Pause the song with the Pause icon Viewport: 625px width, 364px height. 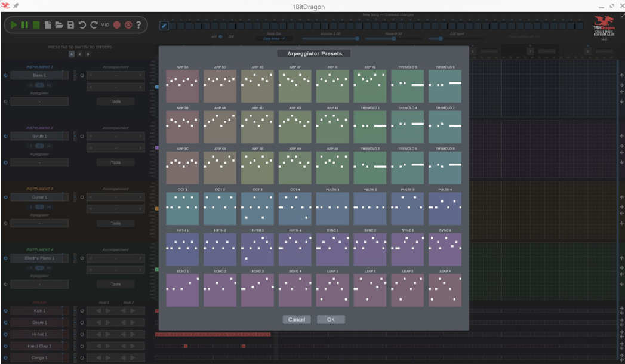point(24,25)
